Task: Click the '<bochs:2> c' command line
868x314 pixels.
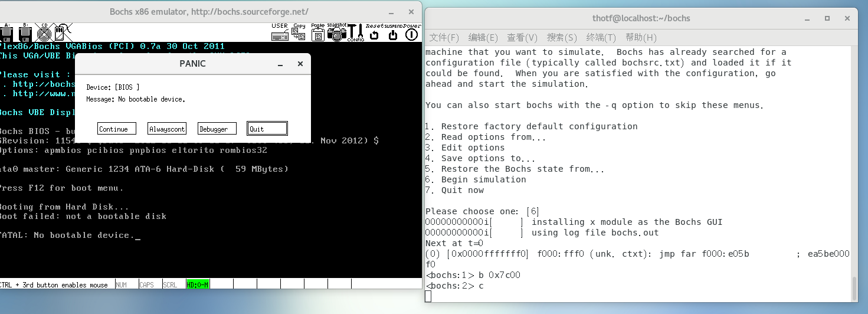Action: 454,286
